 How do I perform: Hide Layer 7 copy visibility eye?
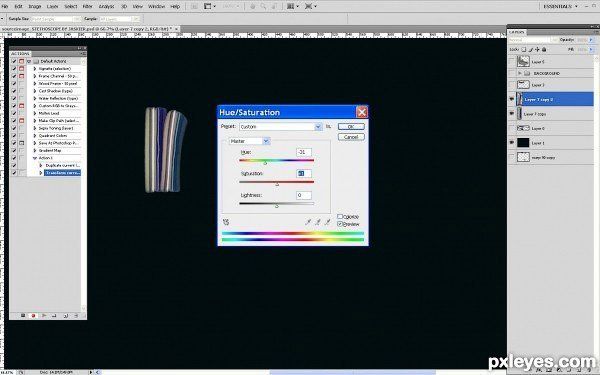pos(512,114)
